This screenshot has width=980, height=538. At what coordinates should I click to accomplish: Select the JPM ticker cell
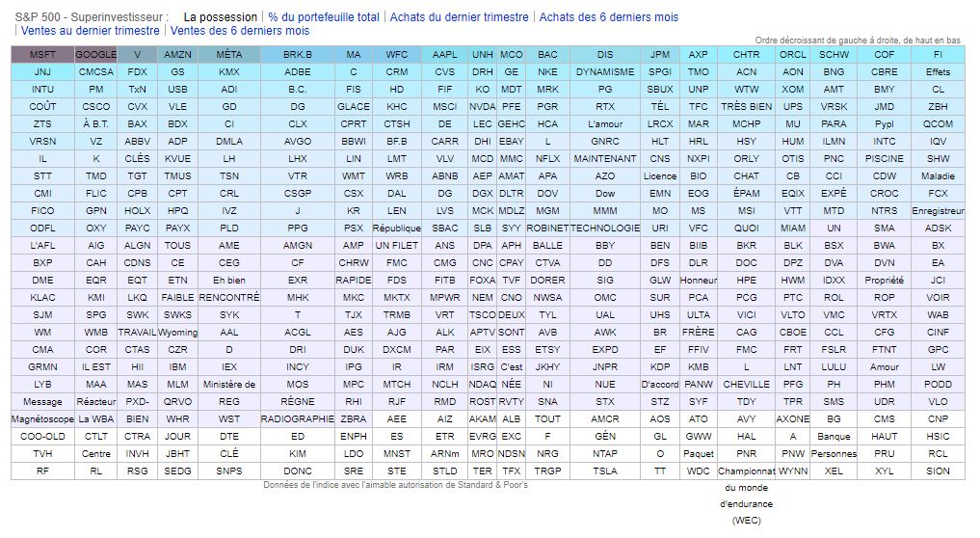pos(660,54)
